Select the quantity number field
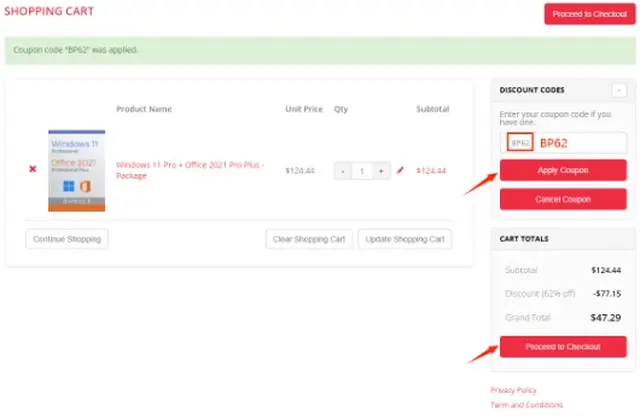Image resolution: width=640 pixels, height=417 pixels. pyautogui.click(x=362, y=171)
